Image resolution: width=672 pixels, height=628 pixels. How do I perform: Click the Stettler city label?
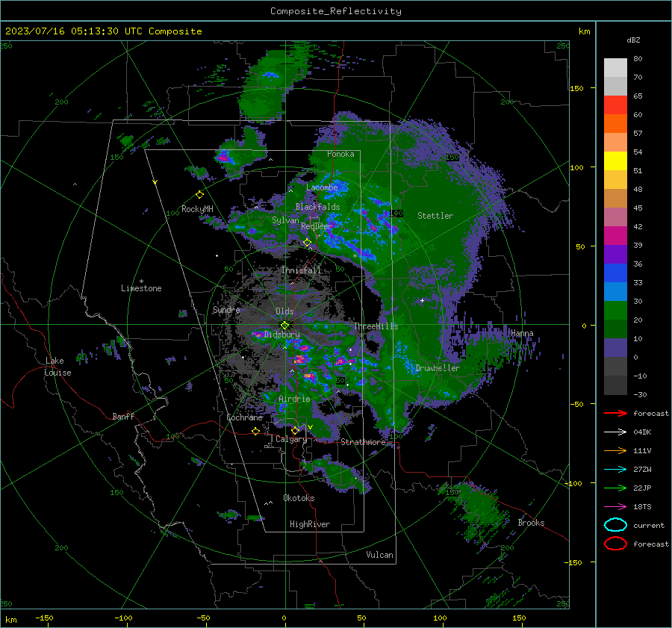(x=435, y=216)
